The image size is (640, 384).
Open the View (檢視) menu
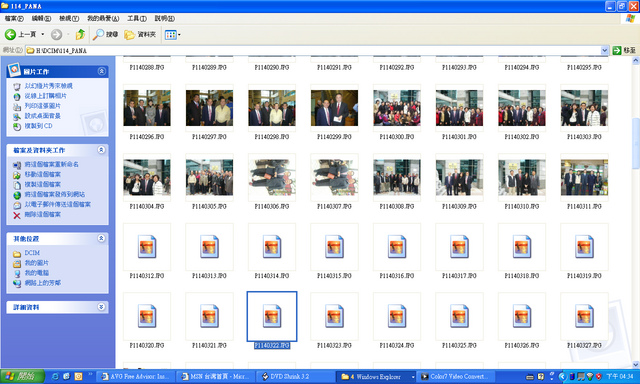(69, 18)
